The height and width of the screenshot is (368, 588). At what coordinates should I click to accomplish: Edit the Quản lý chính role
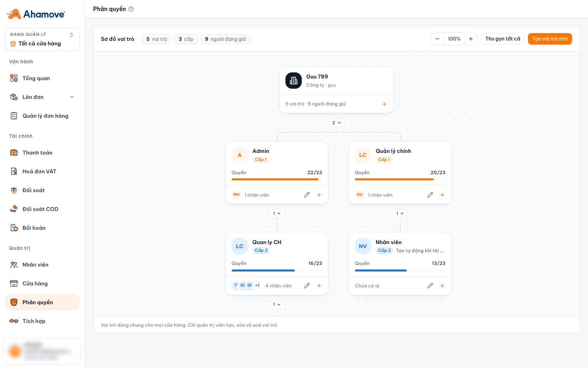click(x=430, y=195)
